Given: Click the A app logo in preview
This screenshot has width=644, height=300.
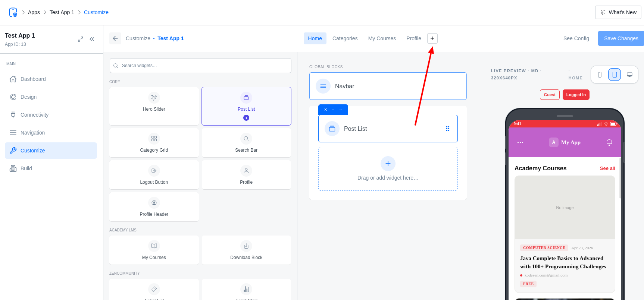Looking at the screenshot, I should pos(554,142).
